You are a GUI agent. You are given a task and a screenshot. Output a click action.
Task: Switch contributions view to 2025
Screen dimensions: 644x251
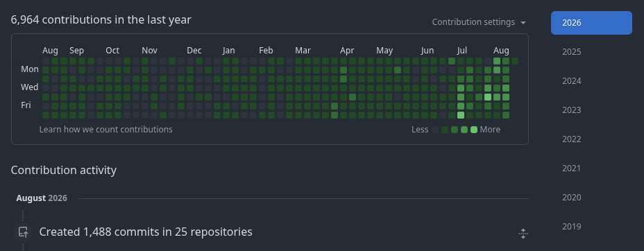[572, 52]
